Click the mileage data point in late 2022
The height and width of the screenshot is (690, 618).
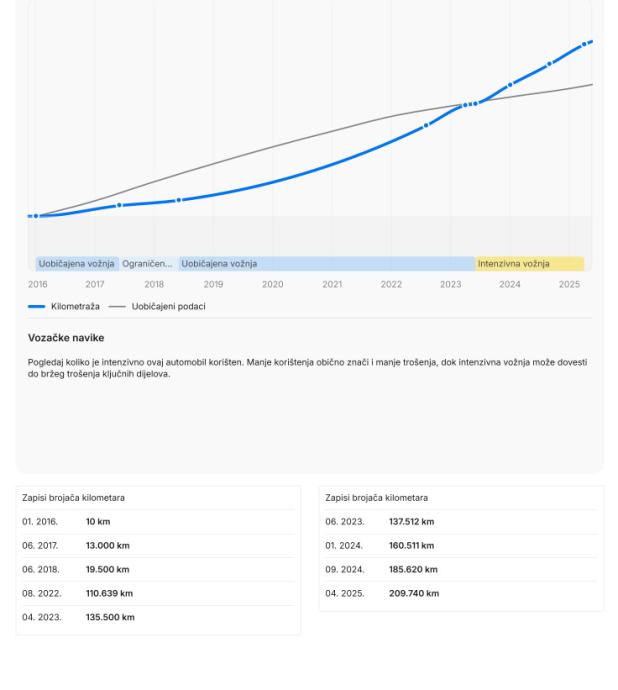point(426,125)
